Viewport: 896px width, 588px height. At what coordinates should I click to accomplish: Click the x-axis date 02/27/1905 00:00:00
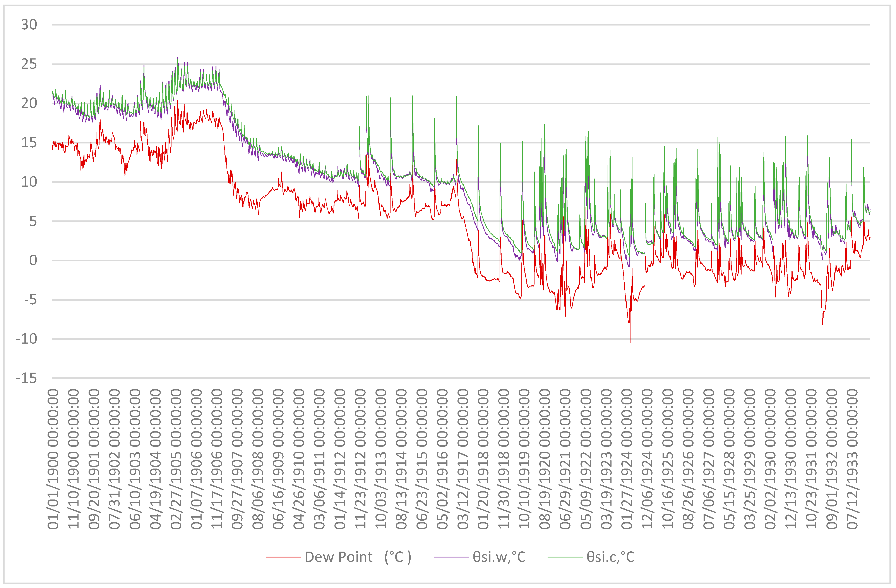click(176, 459)
